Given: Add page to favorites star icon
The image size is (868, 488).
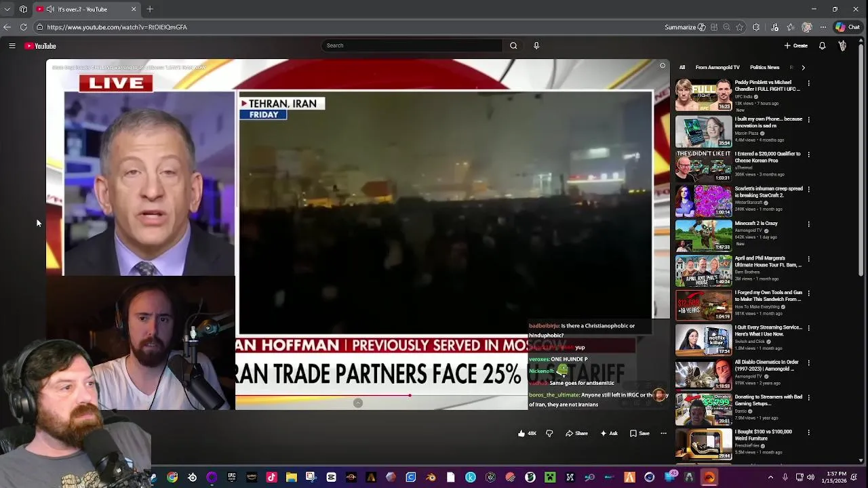Looking at the screenshot, I should (740, 27).
